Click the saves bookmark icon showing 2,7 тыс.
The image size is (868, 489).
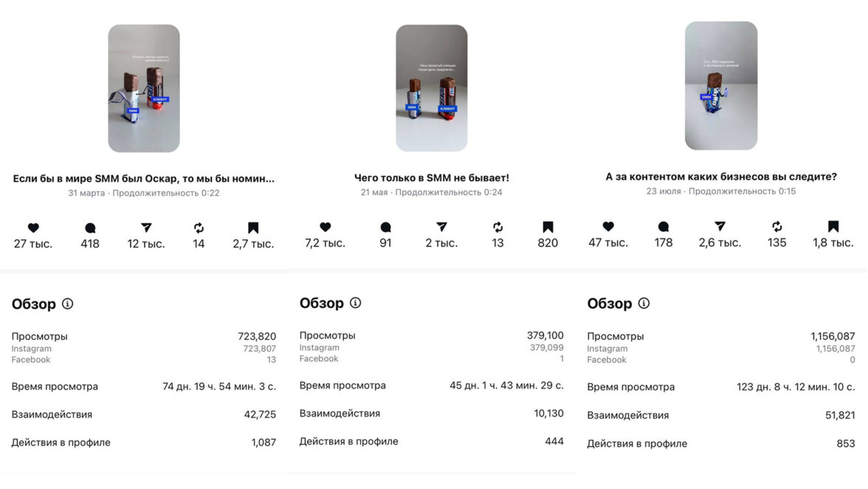(253, 228)
